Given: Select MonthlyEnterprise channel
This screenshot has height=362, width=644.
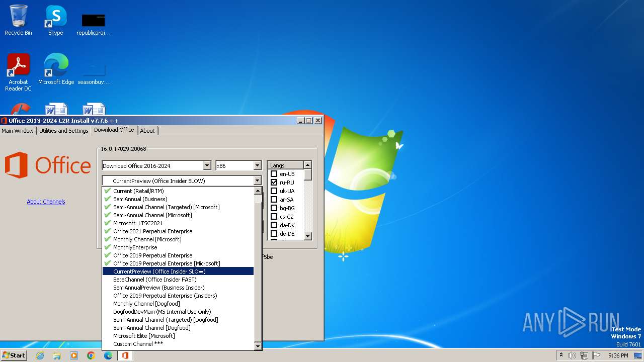Looking at the screenshot, I should click(x=178, y=247).
